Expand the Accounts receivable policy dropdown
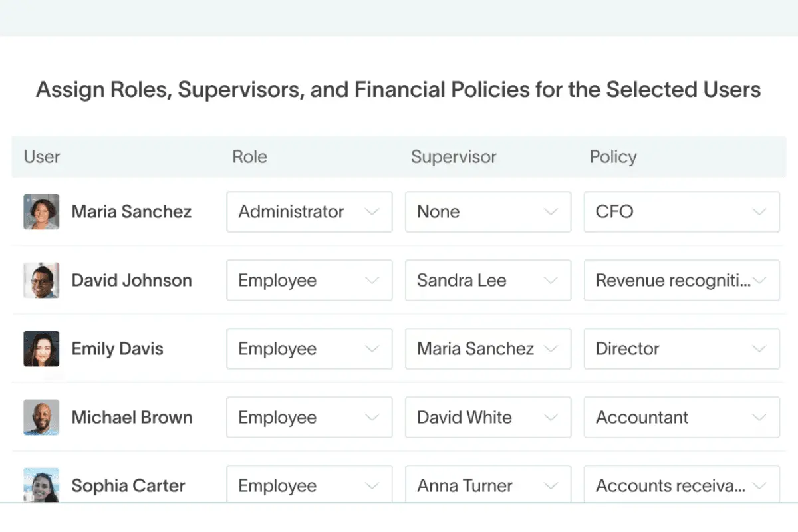Screen dimensions: 798x532 tap(682, 484)
